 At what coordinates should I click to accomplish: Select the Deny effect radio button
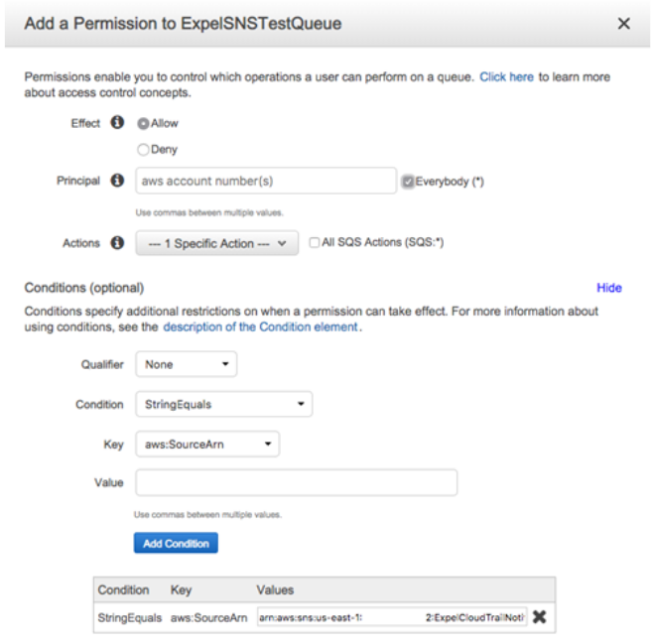[143, 149]
